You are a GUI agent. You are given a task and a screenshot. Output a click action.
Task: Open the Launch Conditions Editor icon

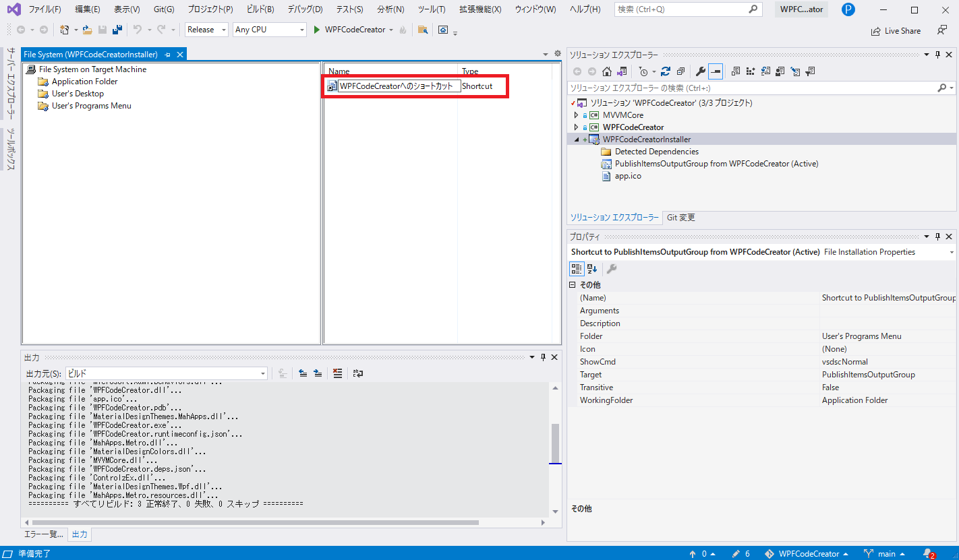(x=810, y=71)
